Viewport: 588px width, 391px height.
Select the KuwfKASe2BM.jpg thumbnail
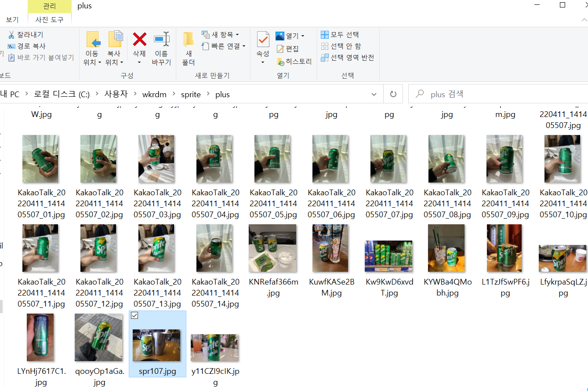click(x=330, y=248)
